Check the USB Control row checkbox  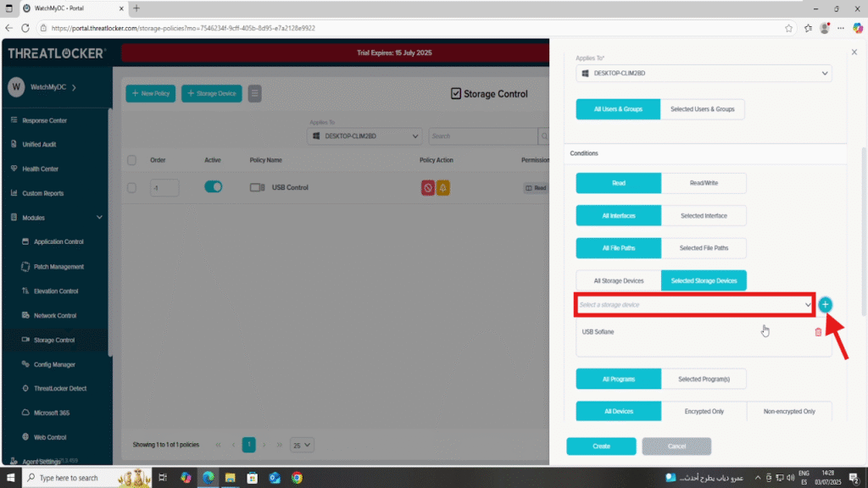(x=131, y=187)
